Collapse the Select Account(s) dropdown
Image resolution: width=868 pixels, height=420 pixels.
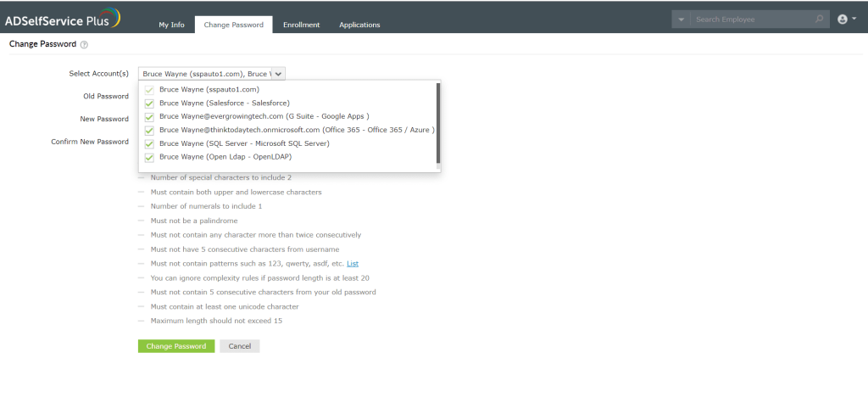coord(279,74)
